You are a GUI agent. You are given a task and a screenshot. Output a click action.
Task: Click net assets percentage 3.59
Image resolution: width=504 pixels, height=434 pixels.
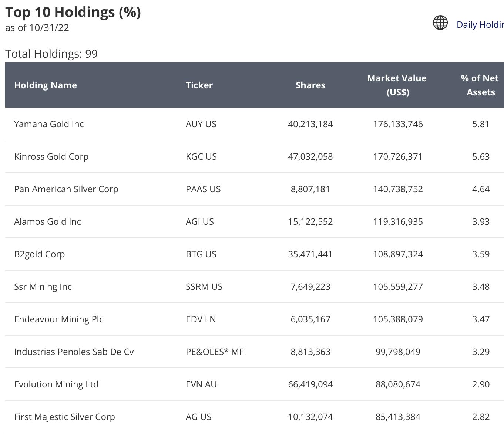[481, 254]
